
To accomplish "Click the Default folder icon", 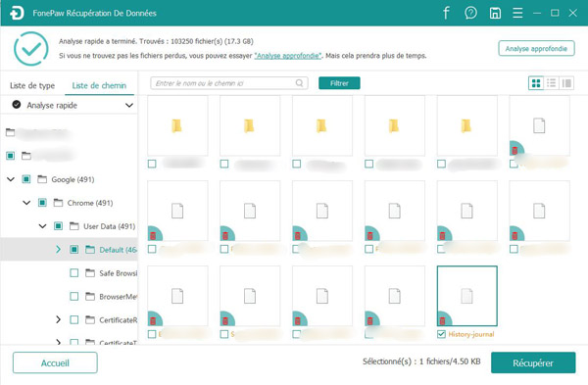I will tap(90, 249).
